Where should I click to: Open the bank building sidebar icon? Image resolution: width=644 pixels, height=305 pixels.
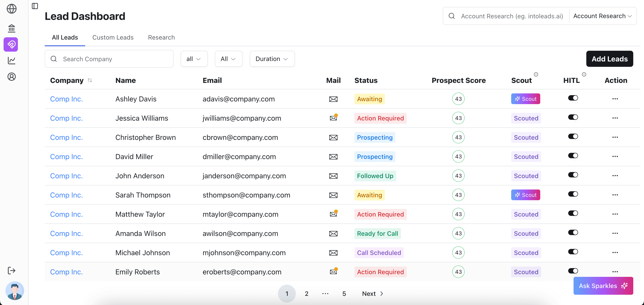point(11,28)
